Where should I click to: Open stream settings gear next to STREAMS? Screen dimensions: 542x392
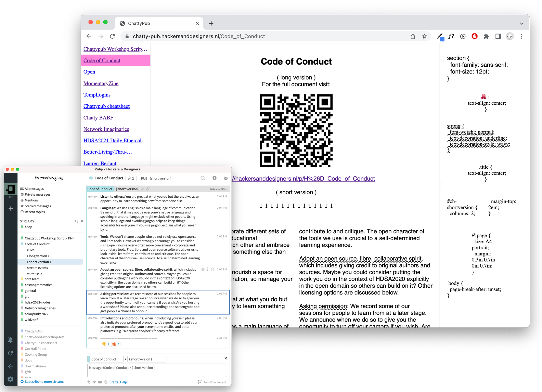pyautogui.click(x=82, y=221)
